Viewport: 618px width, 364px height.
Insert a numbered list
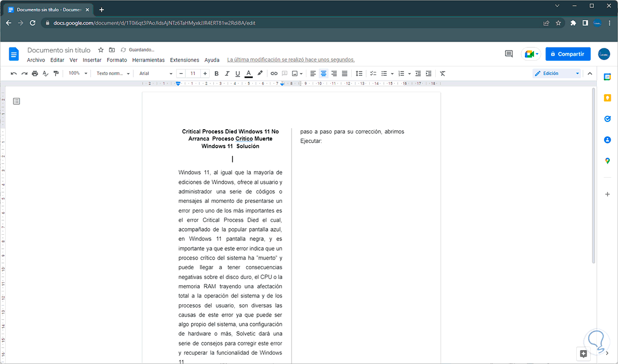[x=401, y=74]
